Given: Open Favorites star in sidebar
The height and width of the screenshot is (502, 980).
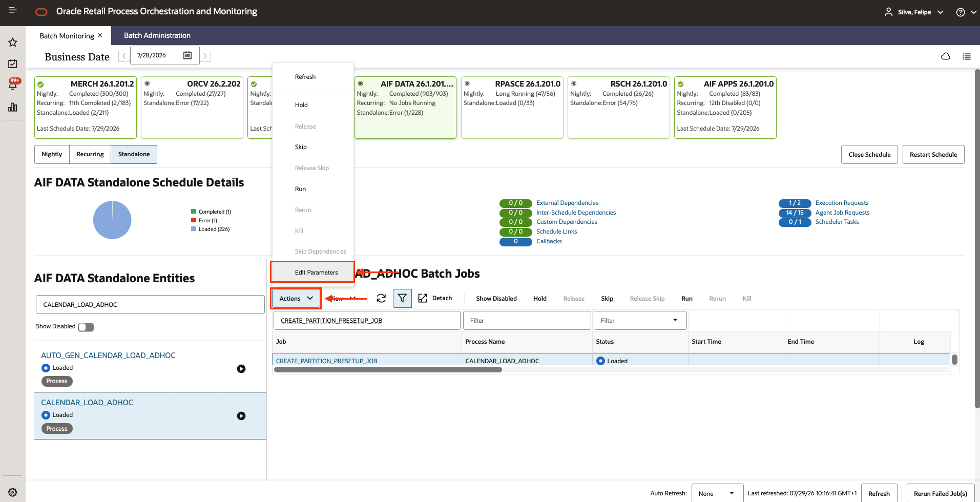Looking at the screenshot, I should (13, 43).
